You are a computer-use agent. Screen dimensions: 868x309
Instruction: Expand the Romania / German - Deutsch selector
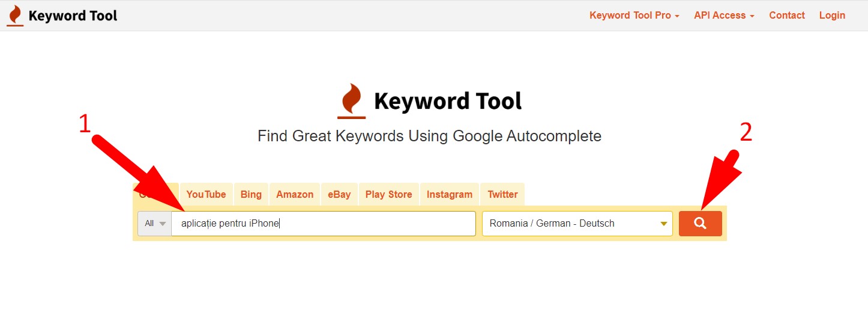click(x=577, y=224)
